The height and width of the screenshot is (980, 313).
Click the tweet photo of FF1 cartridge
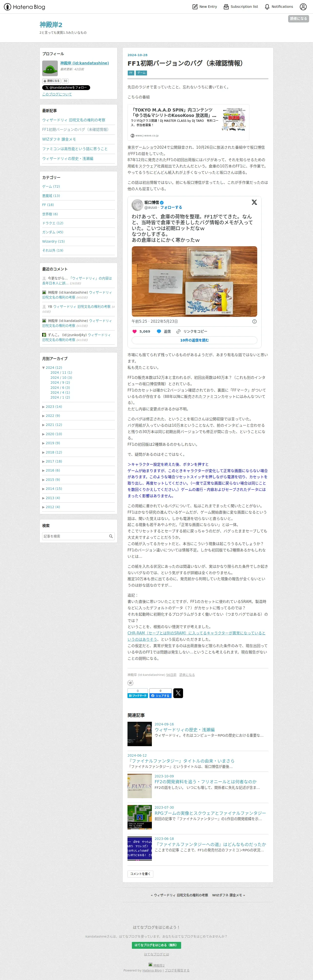point(195,281)
